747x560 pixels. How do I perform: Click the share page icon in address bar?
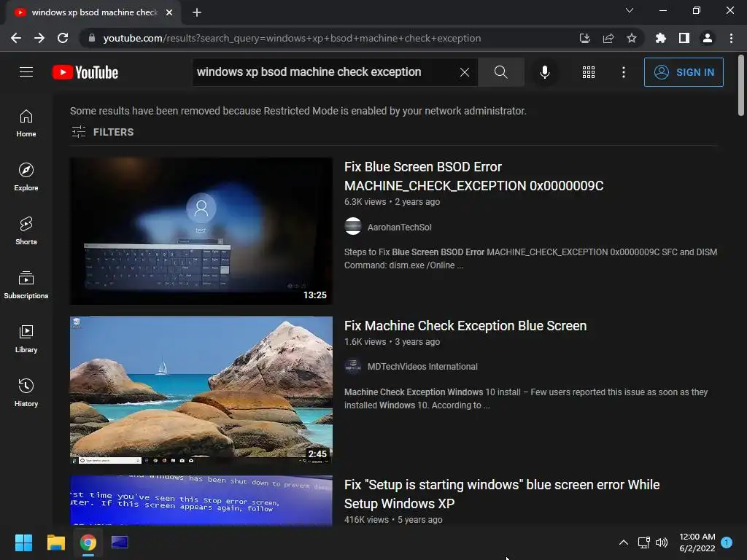608,38
